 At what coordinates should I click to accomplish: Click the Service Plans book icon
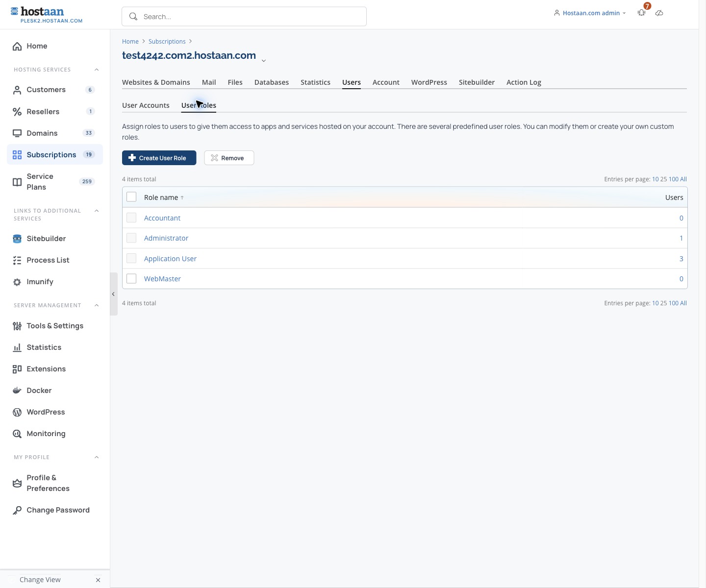click(x=17, y=182)
